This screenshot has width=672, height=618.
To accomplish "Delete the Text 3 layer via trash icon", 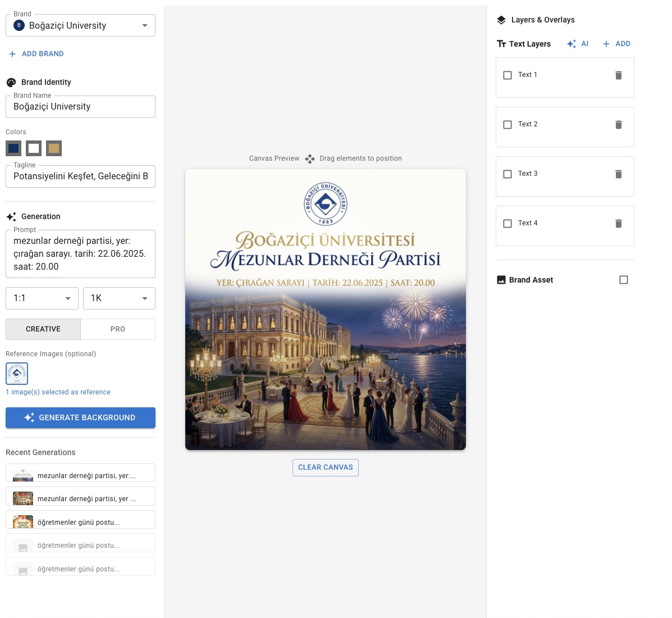I will (619, 174).
